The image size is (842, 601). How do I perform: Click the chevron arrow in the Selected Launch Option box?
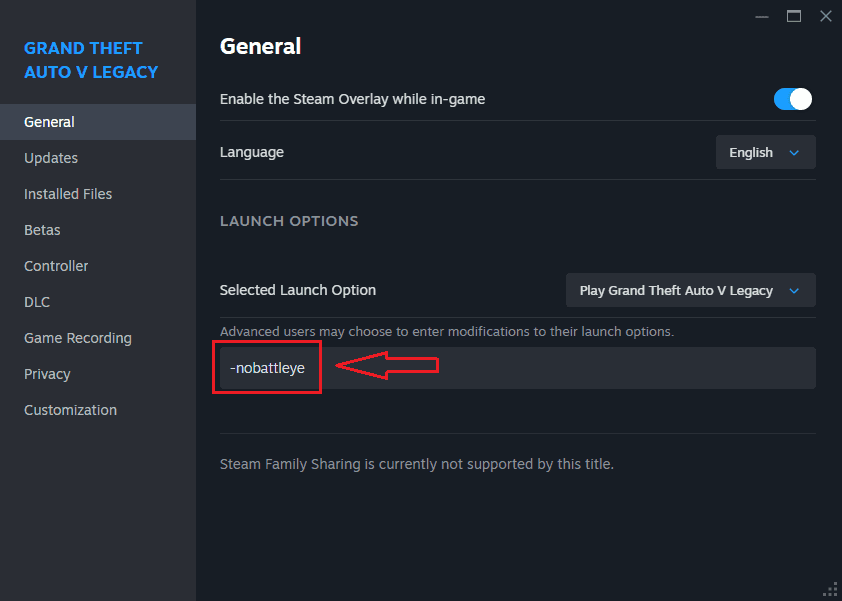[x=795, y=291]
